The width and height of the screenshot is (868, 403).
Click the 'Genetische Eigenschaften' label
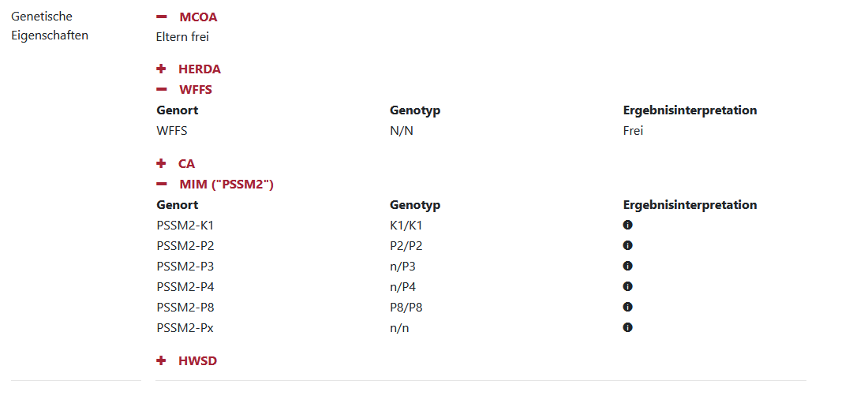(x=50, y=26)
